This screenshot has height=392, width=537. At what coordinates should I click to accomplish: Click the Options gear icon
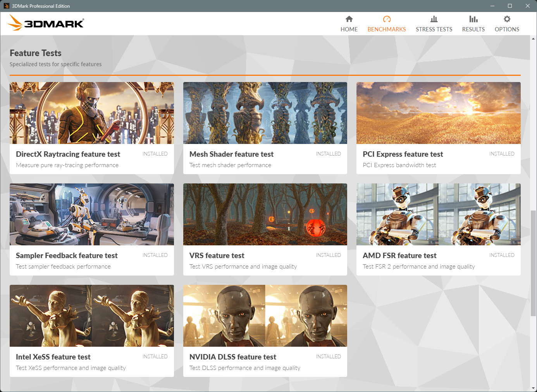tap(507, 19)
